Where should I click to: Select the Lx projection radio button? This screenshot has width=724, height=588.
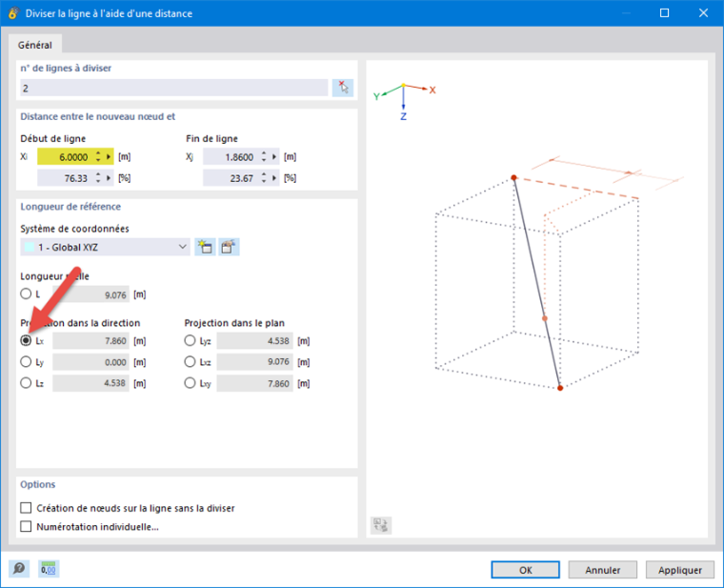pyautogui.click(x=26, y=340)
